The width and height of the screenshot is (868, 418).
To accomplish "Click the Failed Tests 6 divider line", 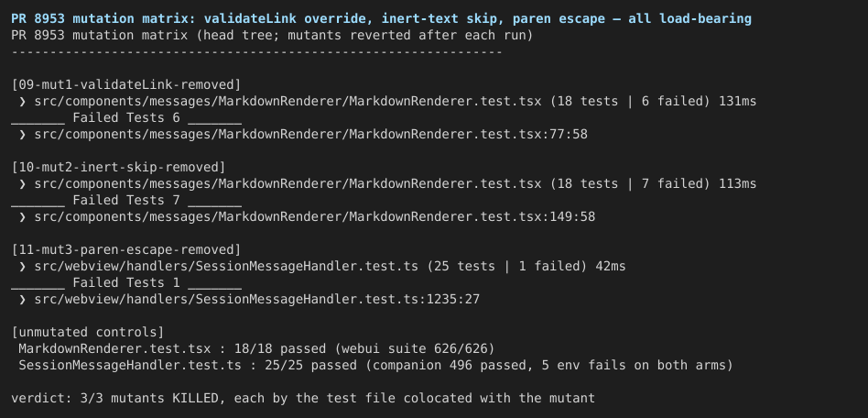I will click(126, 117).
